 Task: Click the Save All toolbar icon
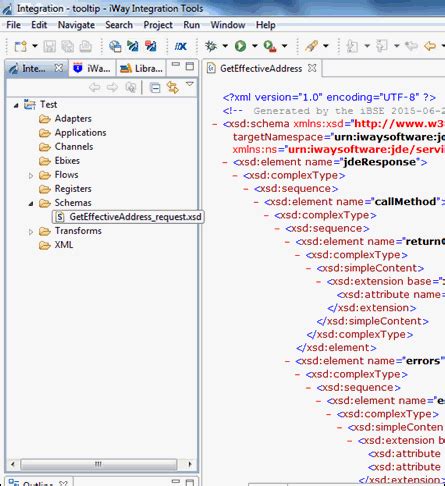pyautogui.click(x=68, y=46)
